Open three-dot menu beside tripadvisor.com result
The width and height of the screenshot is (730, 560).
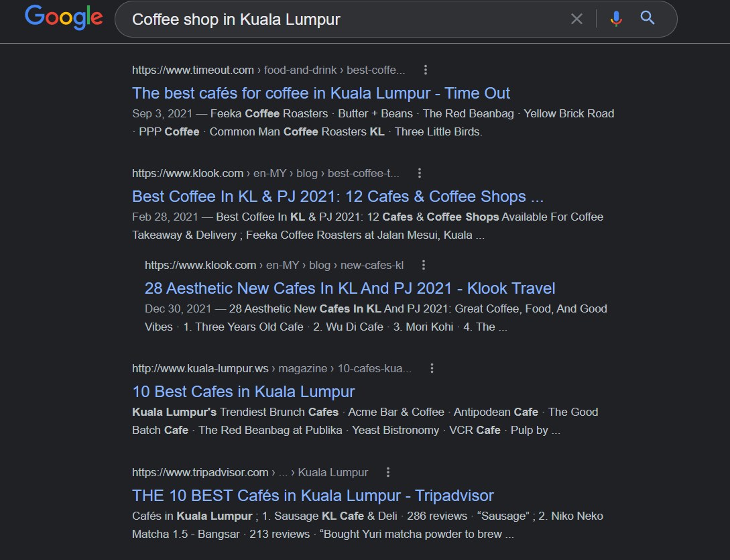tap(388, 472)
